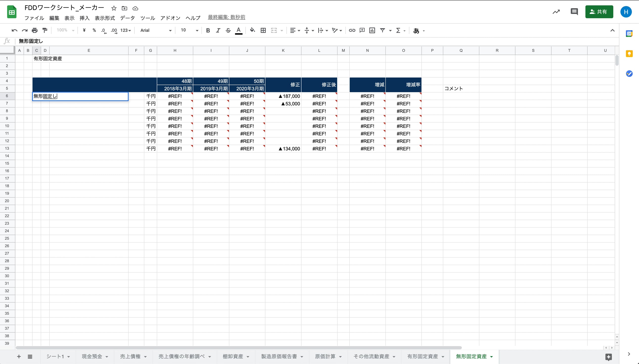
Task: Click the green 共有 share button
Action: coord(599,12)
